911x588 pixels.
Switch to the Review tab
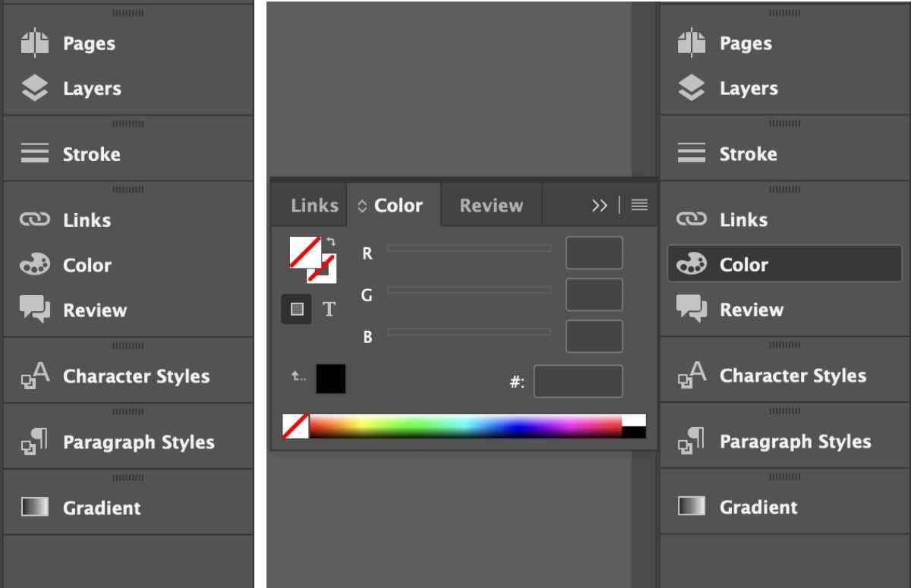[x=490, y=205]
